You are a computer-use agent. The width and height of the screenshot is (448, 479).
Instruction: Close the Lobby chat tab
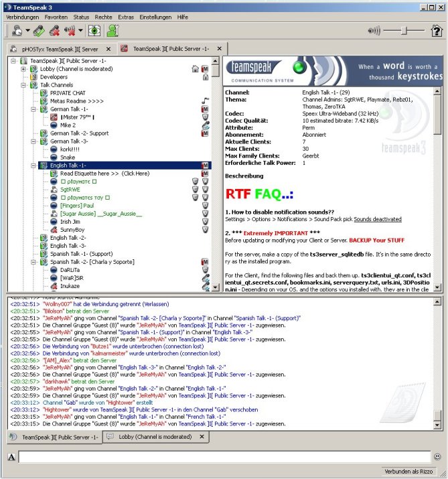[x=202, y=437]
